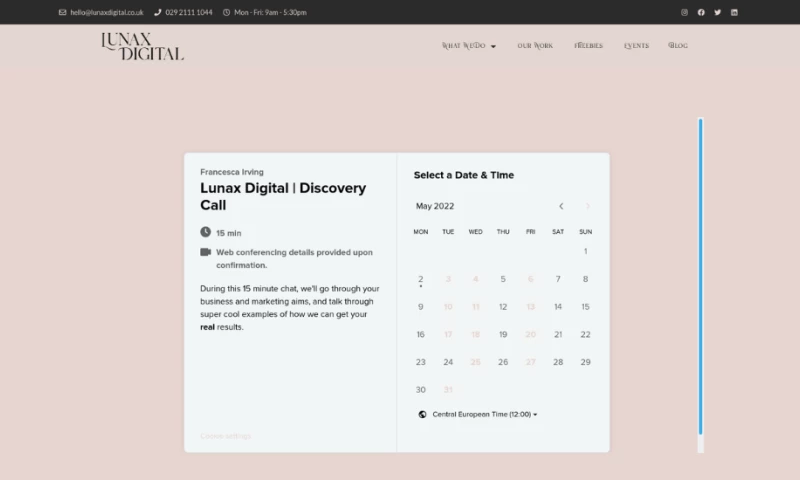Open the Our Work menu item

click(x=535, y=45)
